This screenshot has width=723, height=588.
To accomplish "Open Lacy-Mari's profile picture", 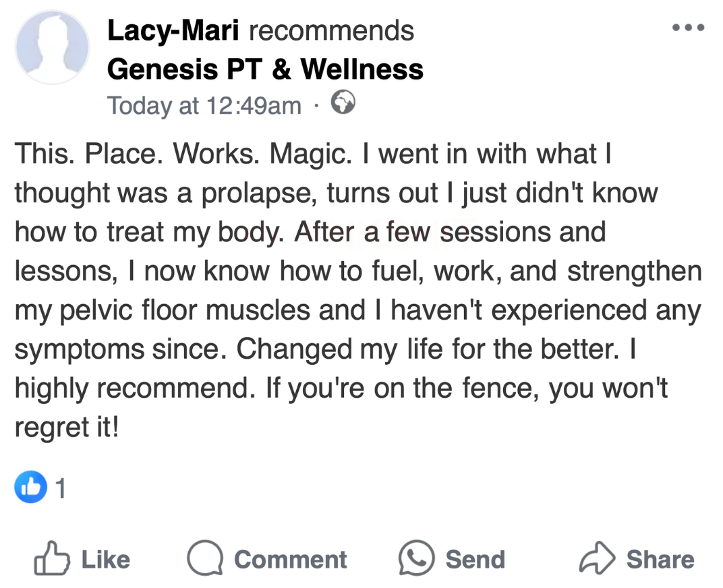I will click(53, 47).
